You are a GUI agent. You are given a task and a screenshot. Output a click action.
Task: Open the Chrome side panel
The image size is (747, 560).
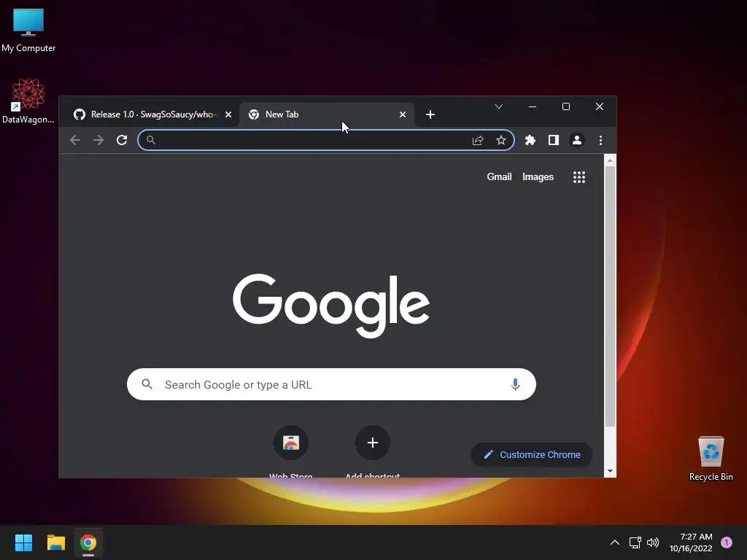coord(553,140)
